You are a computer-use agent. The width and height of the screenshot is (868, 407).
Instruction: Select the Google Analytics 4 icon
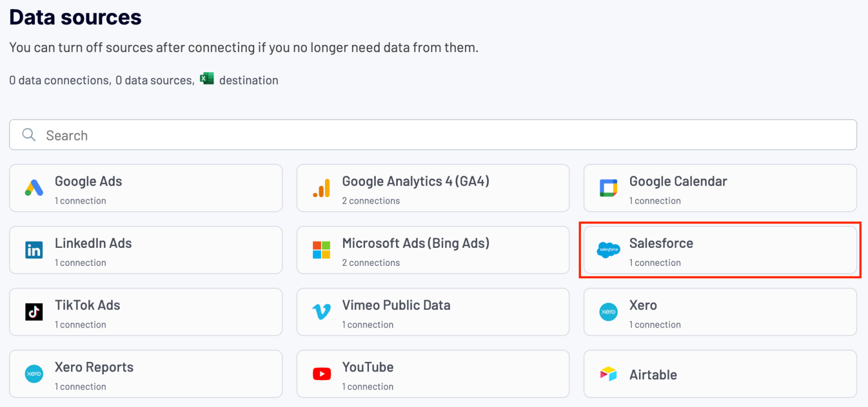321,188
